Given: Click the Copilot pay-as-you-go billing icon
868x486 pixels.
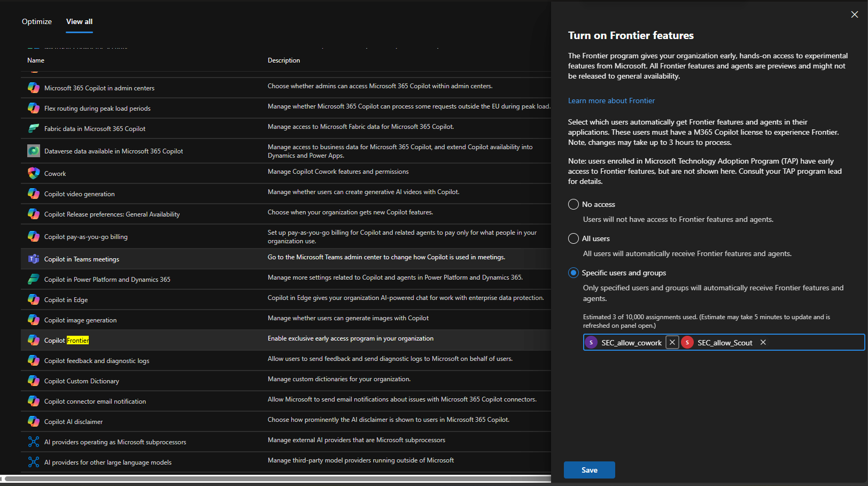Looking at the screenshot, I should pos(34,236).
